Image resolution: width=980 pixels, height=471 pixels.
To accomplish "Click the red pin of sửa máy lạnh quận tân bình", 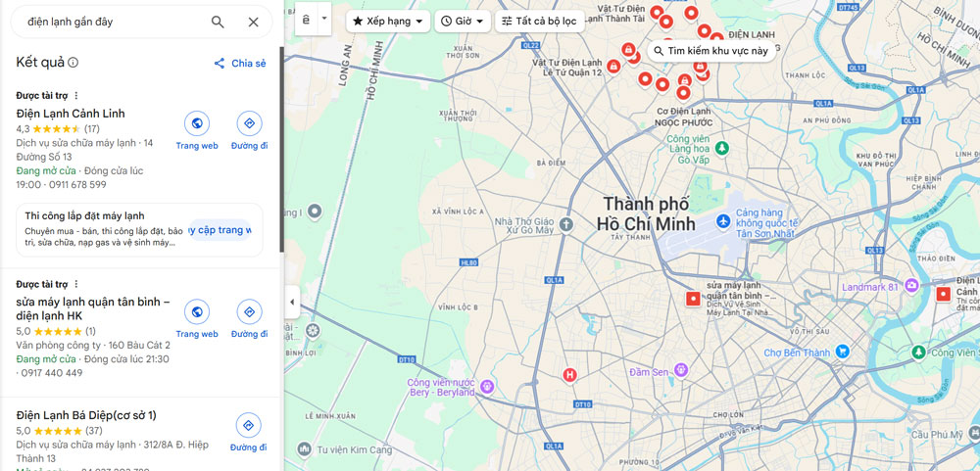I will click(x=693, y=299).
